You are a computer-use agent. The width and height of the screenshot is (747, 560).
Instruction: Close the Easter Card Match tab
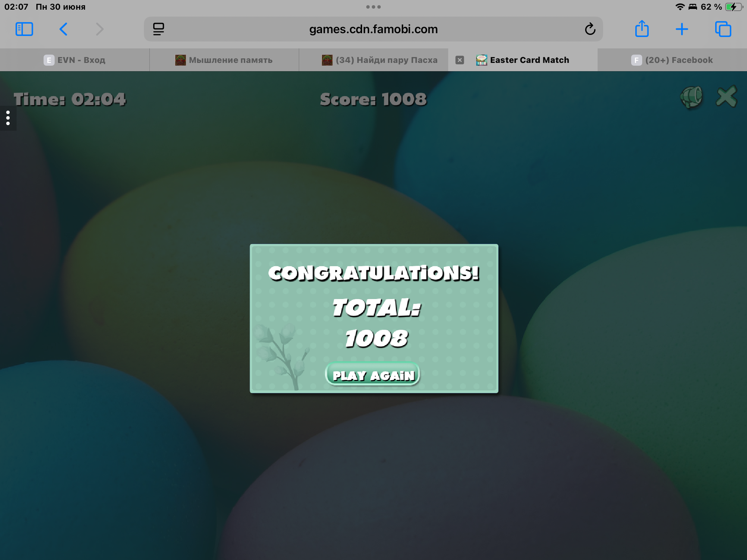click(x=459, y=60)
